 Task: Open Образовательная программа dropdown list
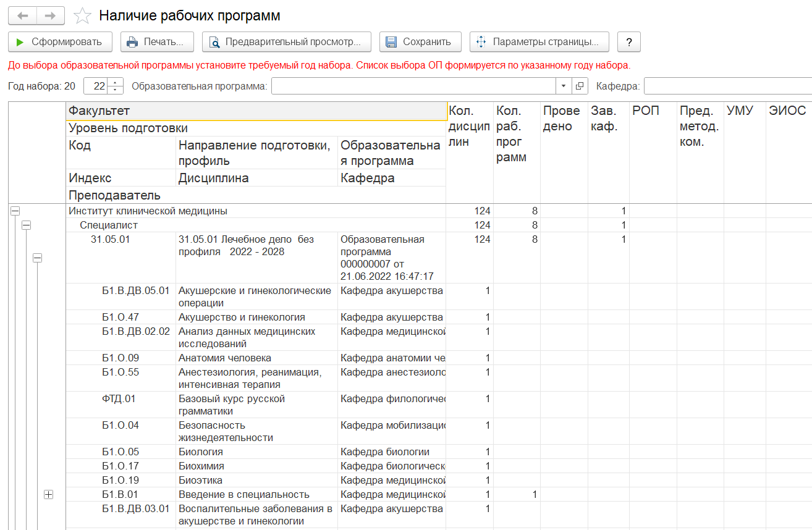click(564, 86)
